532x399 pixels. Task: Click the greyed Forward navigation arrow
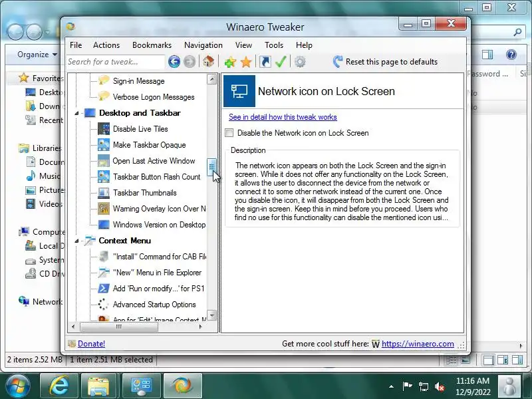coord(190,61)
